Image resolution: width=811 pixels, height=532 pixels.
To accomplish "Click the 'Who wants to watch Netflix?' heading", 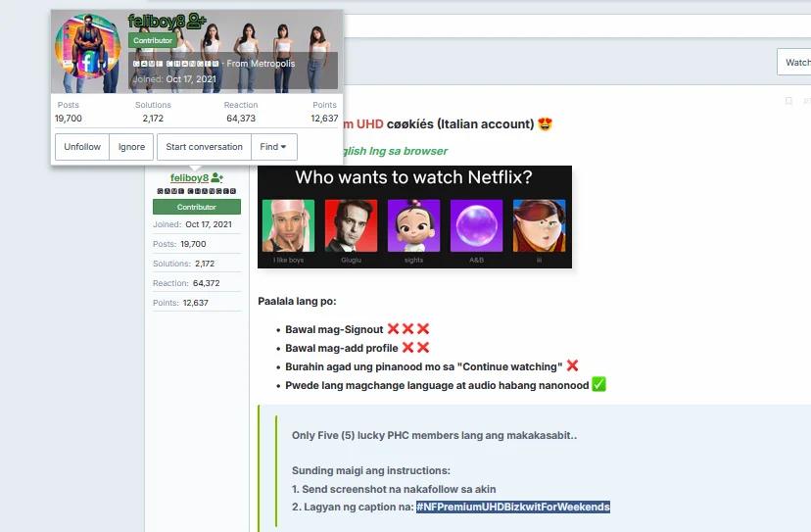I will pyautogui.click(x=413, y=177).
